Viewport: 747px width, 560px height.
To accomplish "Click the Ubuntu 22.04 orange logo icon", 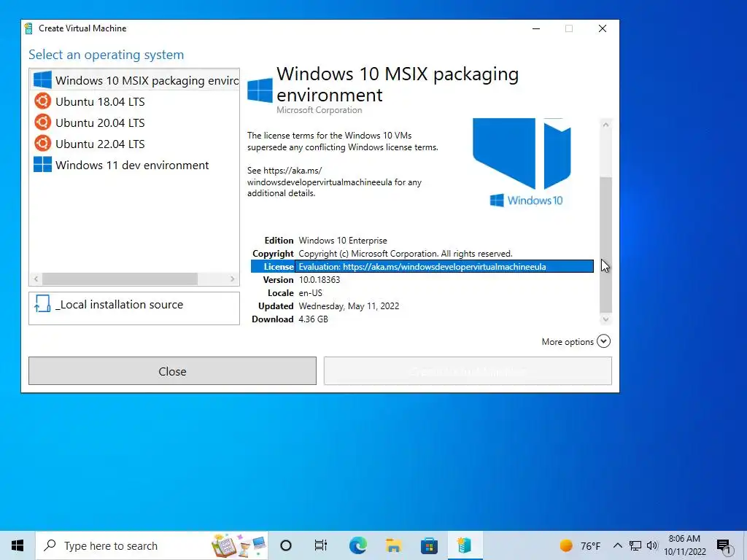I will point(42,144).
